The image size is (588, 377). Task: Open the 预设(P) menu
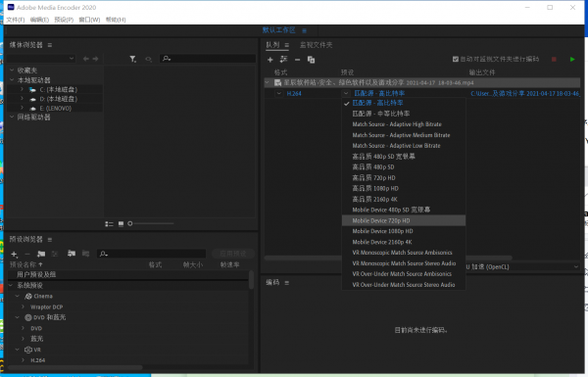click(64, 20)
